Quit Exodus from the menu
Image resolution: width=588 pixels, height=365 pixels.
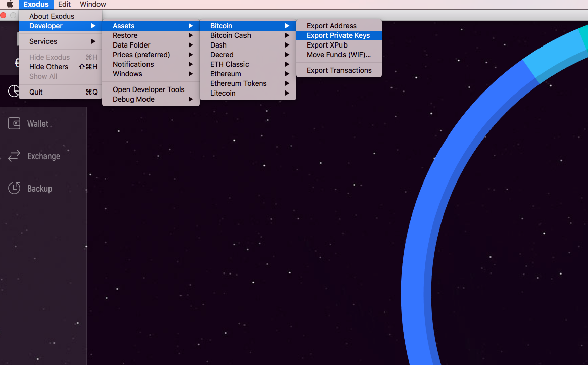61,93
